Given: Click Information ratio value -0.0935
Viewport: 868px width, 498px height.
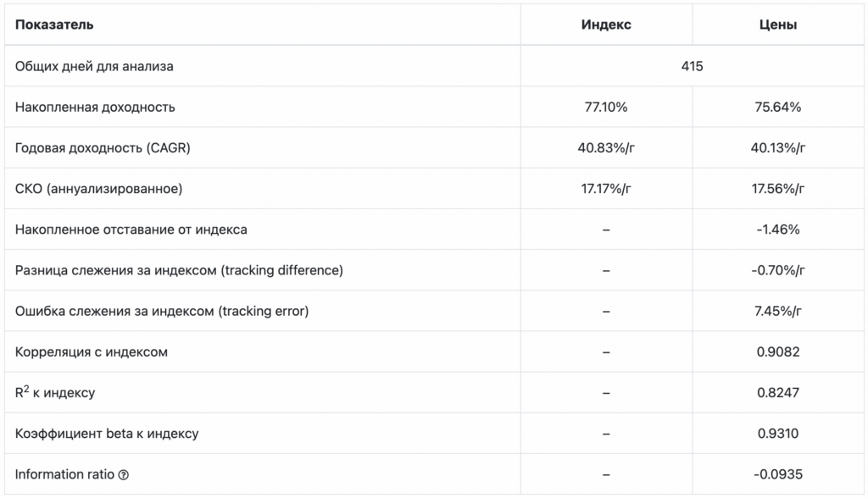Looking at the screenshot, I should 778,475.
